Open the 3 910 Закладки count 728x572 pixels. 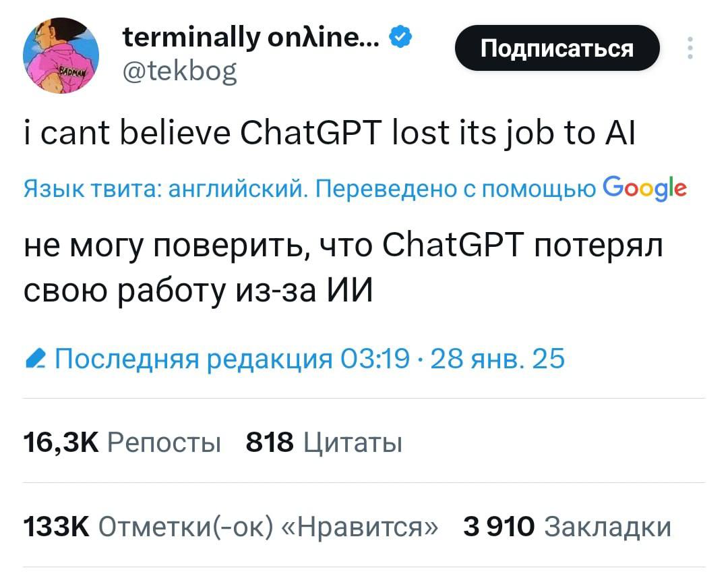pos(567,526)
